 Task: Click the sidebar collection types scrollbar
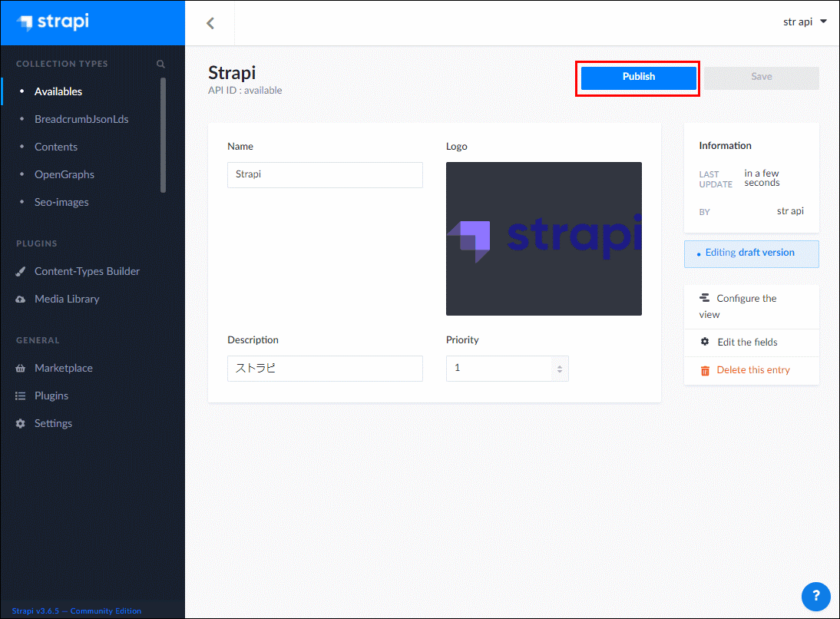click(x=163, y=135)
